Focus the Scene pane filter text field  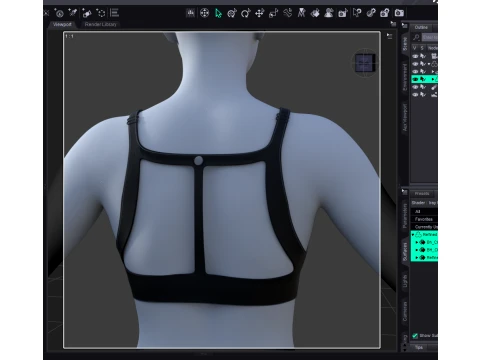(430, 37)
